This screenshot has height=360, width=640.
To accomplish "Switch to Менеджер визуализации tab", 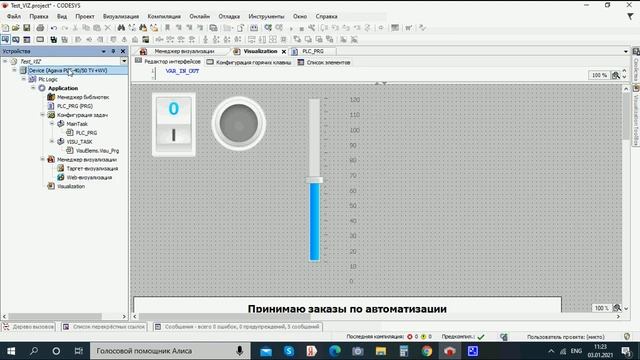I will [x=184, y=51].
